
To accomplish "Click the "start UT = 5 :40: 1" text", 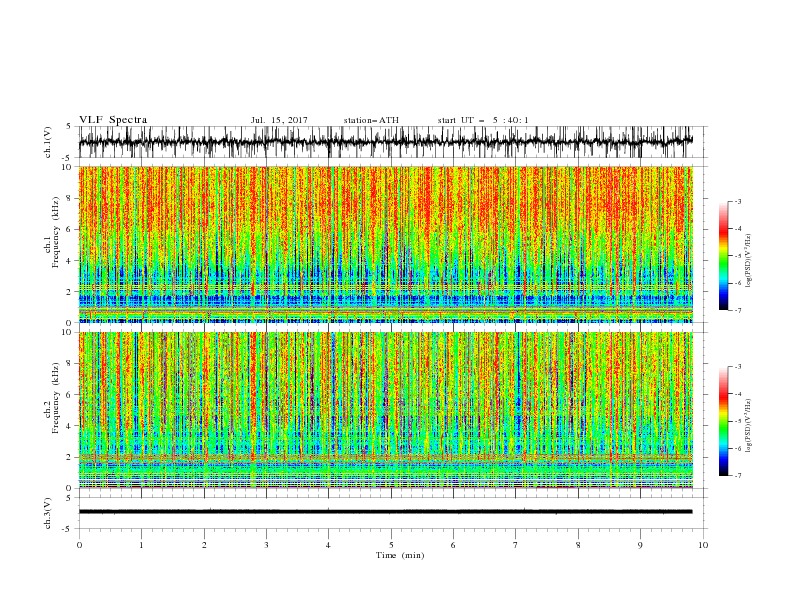I will pos(483,120).
